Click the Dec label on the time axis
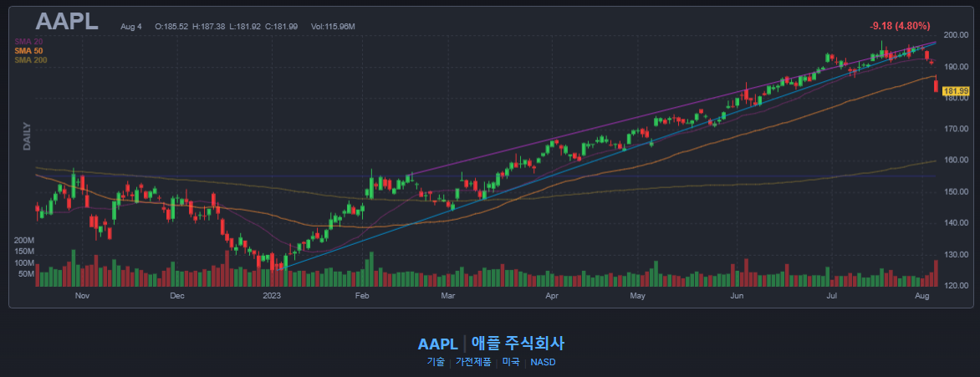 (176, 296)
